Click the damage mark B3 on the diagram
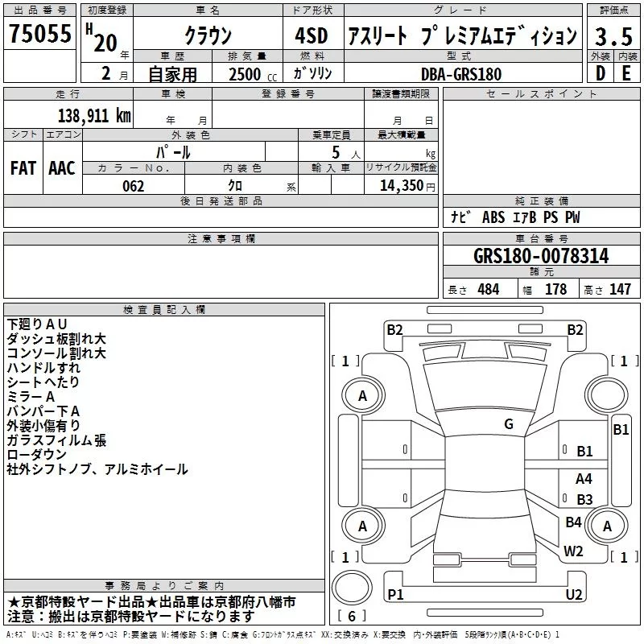644x644 pixels. click(x=584, y=499)
